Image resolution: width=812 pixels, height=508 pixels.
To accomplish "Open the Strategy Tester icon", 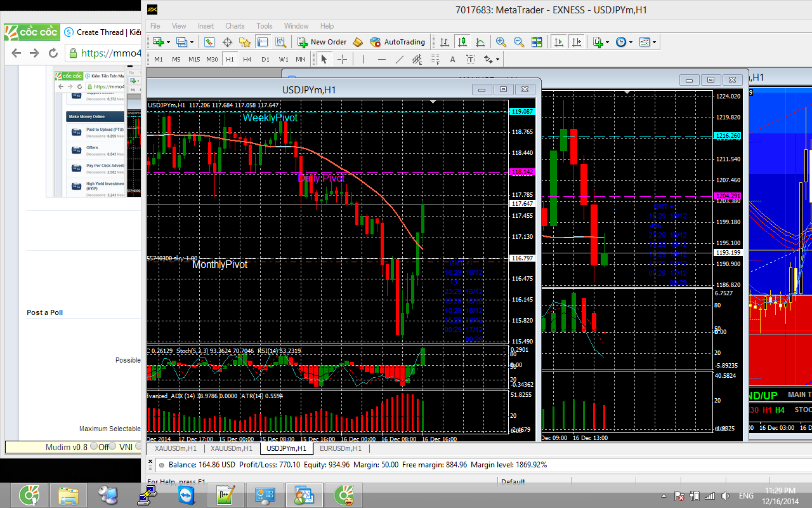I will coord(280,42).
